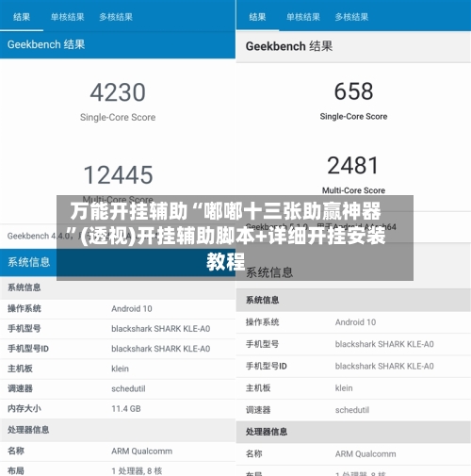The height and width of the screenshot is (476, 471).
Task: Click left panel 手机型号ID row label
Action: pos(28,349)
